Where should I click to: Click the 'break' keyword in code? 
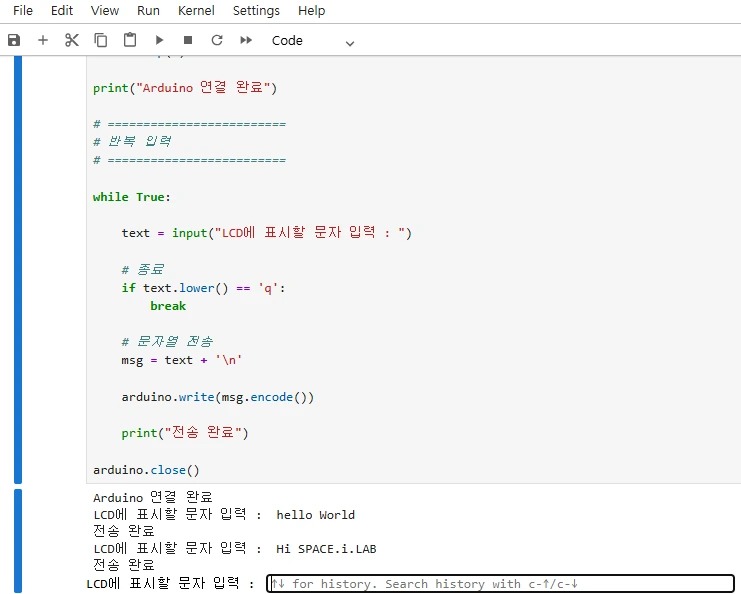pos(168,306)
